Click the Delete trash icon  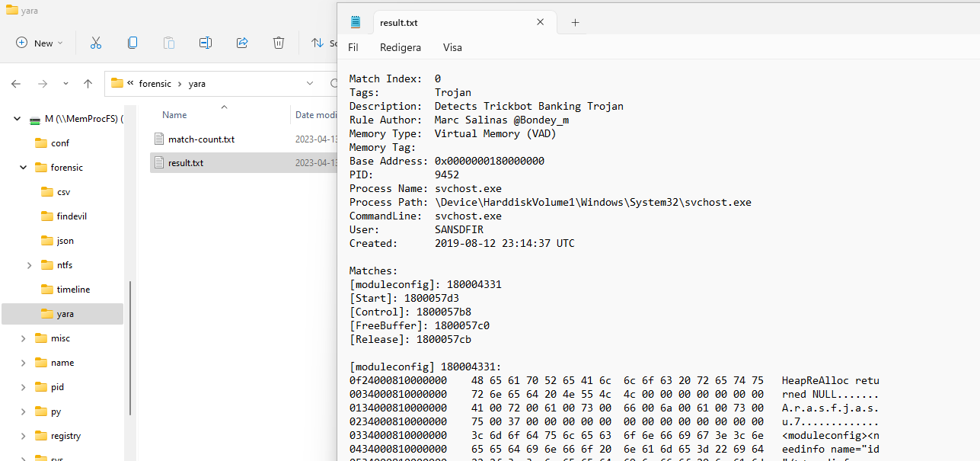tap(279, 43)
